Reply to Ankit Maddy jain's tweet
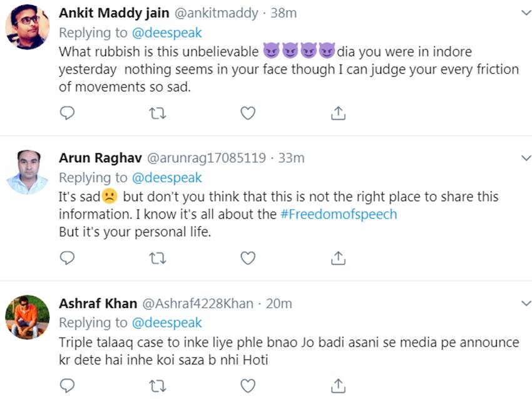Screen dimensions: 532x399 point(67,113)
